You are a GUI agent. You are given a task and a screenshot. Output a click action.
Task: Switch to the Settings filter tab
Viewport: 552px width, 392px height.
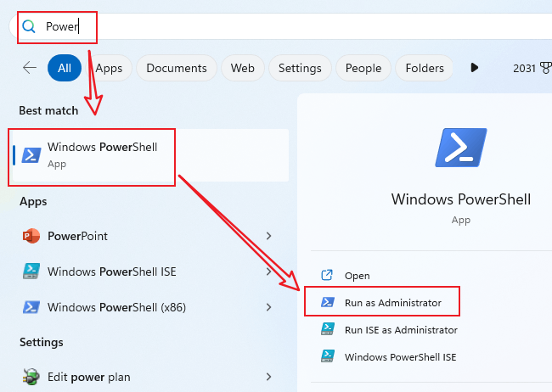(300, 68)
